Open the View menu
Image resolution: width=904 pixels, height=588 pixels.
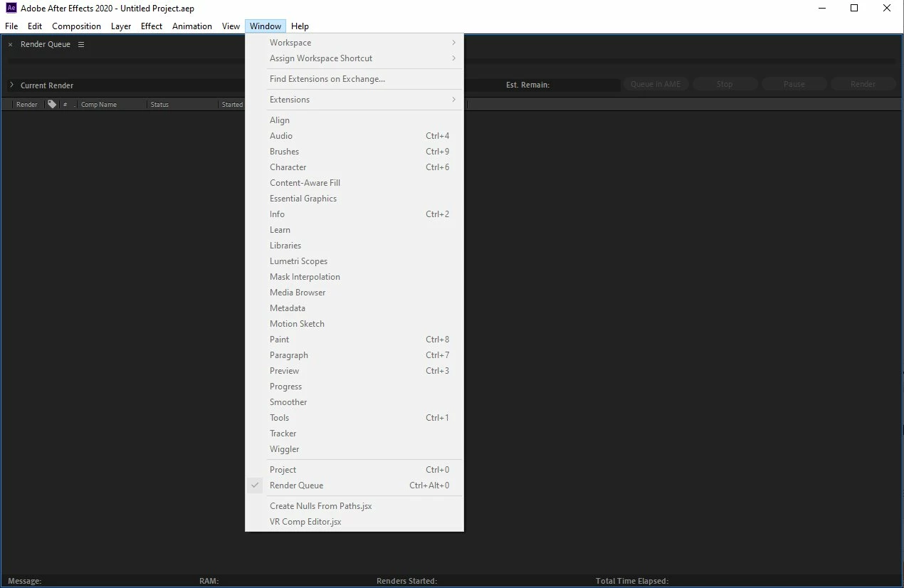pyautogui.click(x=231, y=26)
